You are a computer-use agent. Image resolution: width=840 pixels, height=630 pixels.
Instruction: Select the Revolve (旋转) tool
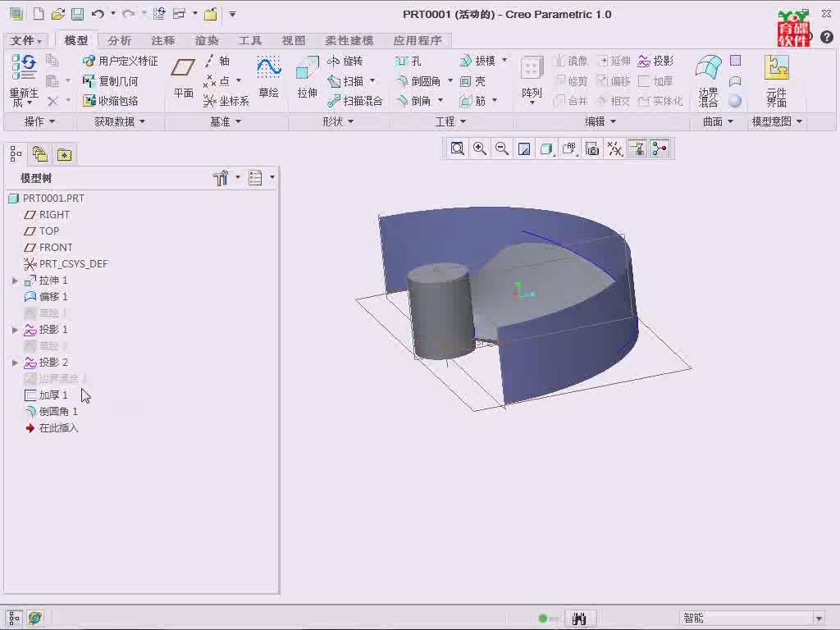pyautogui.click(x=345, y=61)
